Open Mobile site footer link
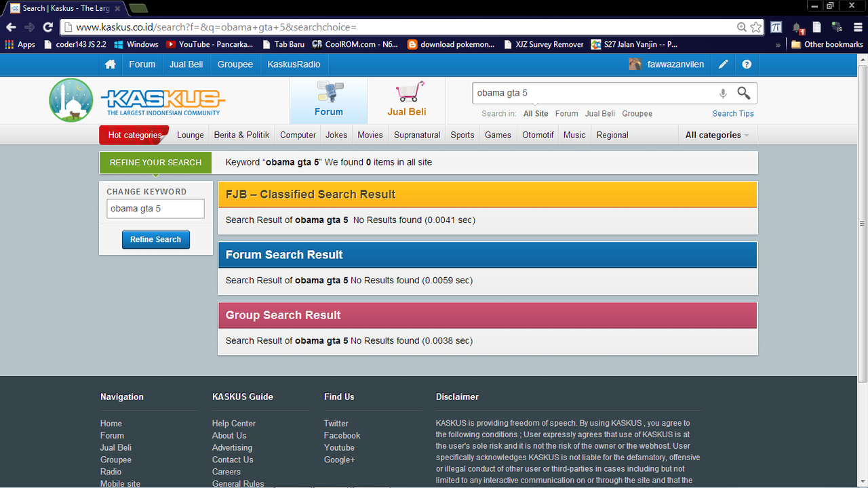The image size is (868, 488). click(x=120, y=484)
